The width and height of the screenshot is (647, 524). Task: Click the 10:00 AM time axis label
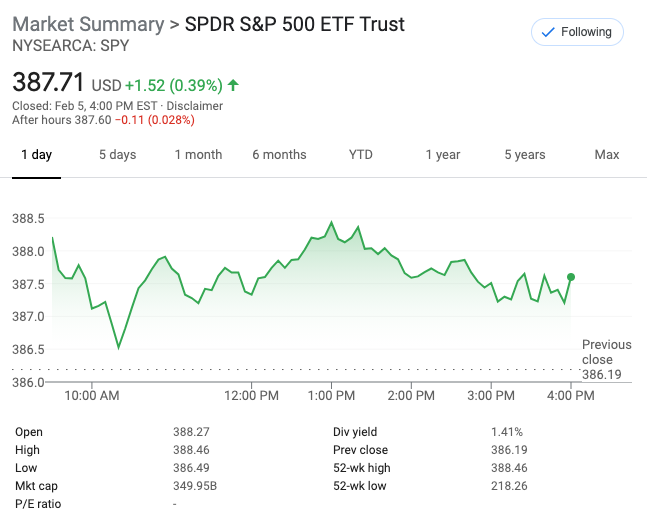tap(93, 395)
